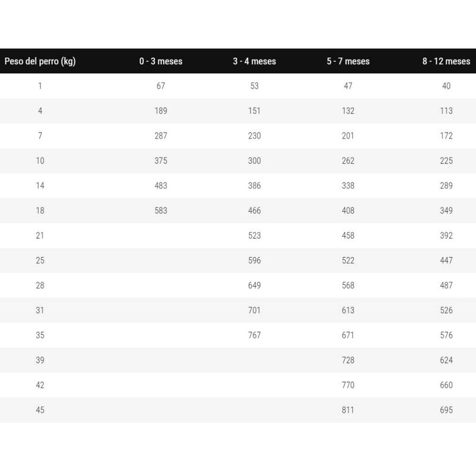Click the 300 value in the table
The width and height of the screenshot is (476, 476).
coord(254,161)
